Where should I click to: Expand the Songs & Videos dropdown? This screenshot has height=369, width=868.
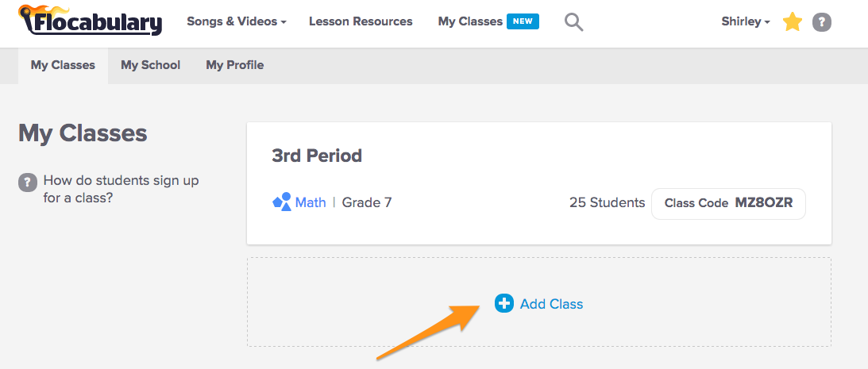[237, 21]
